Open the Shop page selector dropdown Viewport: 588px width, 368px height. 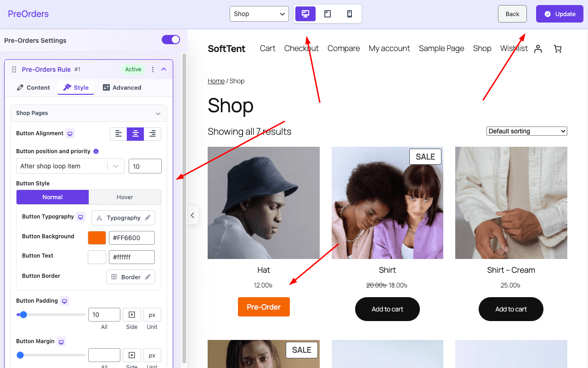pyautogui.click(x=259, y=14)
